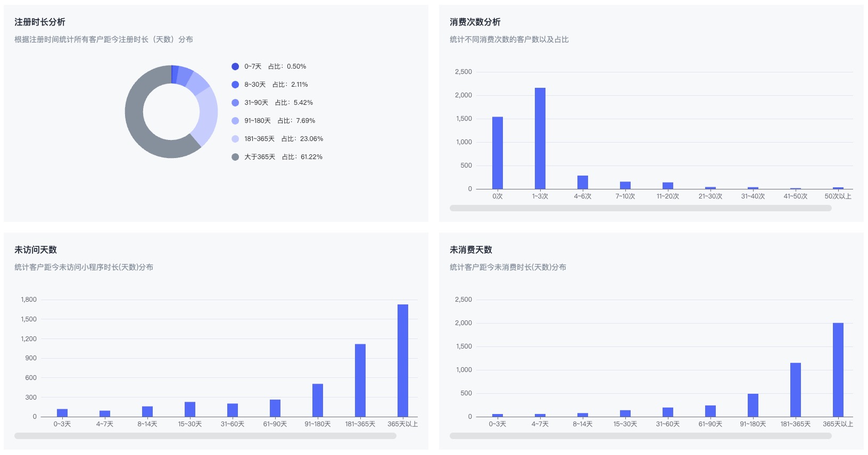Toggle the 8~30天 legend dot
868x455 pixels.
(235, 85)
